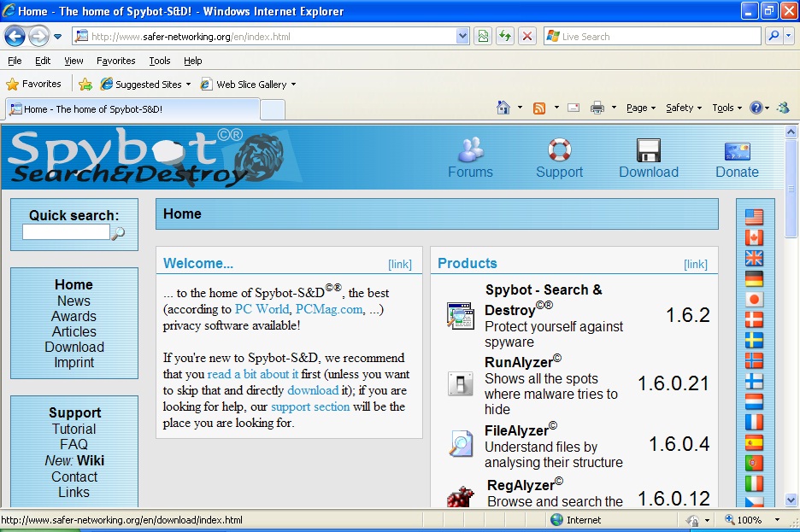Open News in the sidebar
Screen dimensions: 800x532
(x=74, y=301)
